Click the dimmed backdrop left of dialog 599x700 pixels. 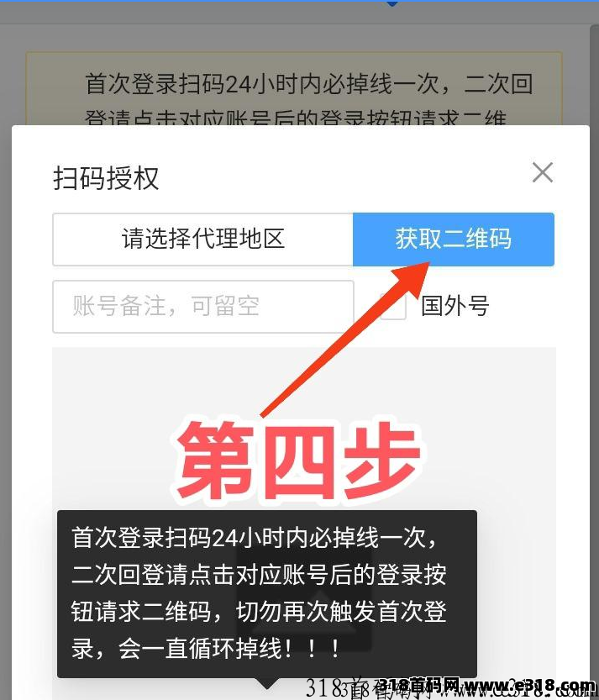[5, 402]
